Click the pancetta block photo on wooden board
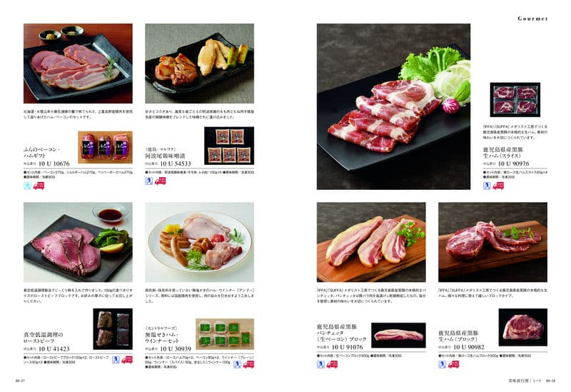Viewport: 571px width, 392px height. pos(371,242)
